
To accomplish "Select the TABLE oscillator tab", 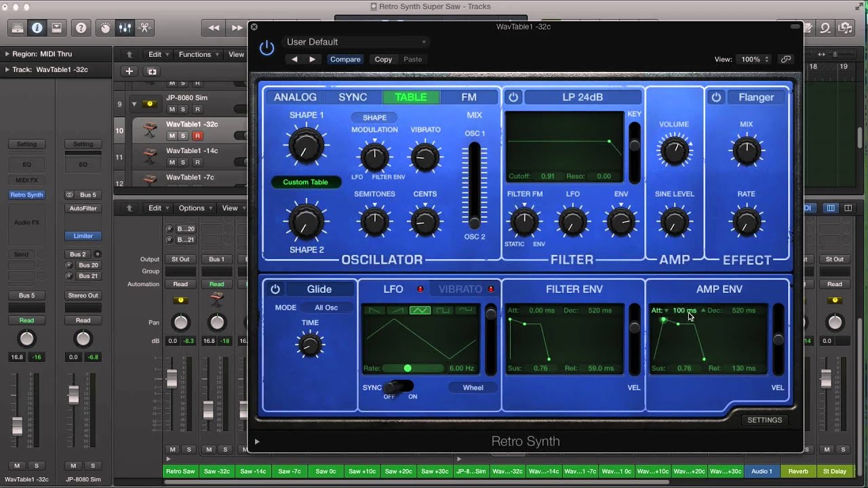I will point(411,97).
